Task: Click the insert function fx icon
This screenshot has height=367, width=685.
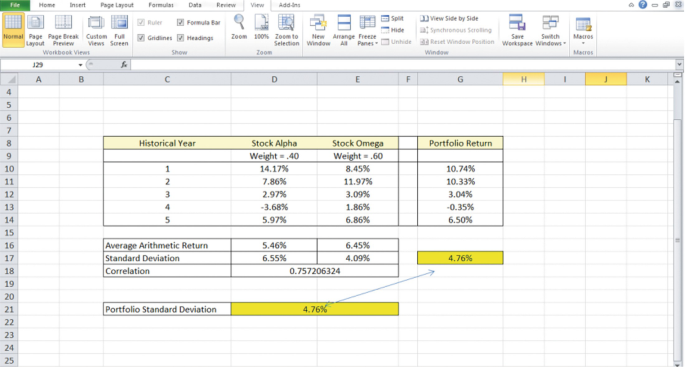Action: pyautogui.click(x=124, y=65)
